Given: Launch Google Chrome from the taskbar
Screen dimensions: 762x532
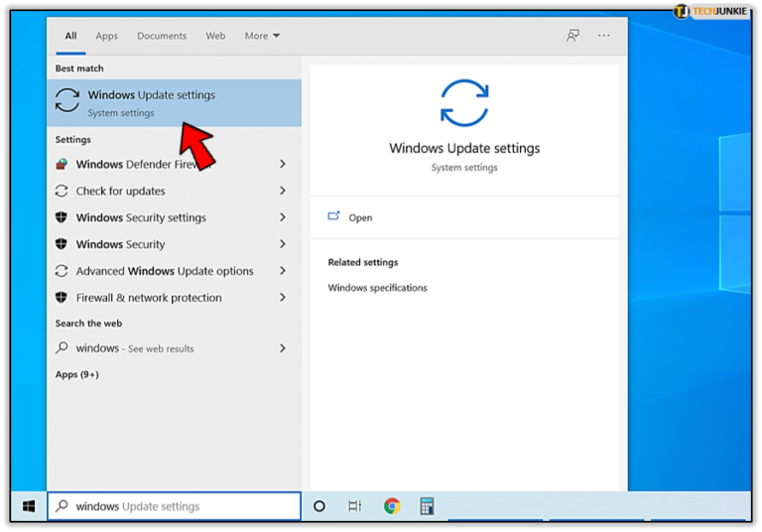Looking at the screenshot, I should click(x=392, y=506).
